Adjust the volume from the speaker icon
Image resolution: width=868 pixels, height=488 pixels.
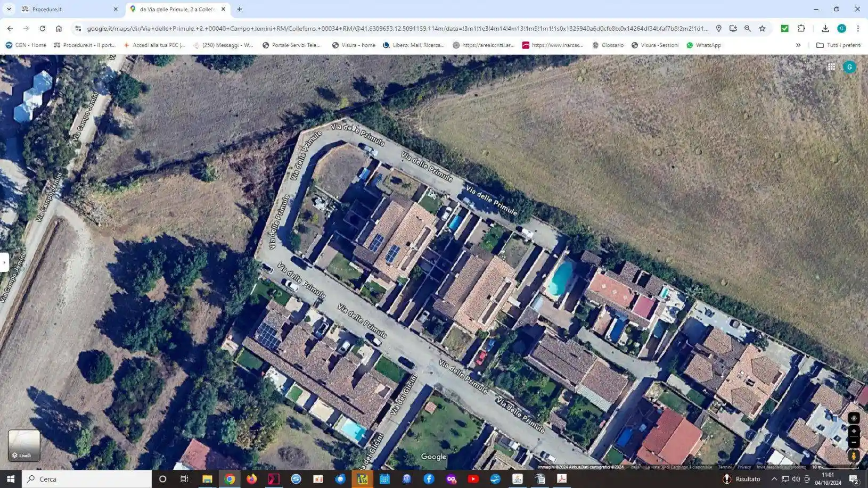tap(796, 478)
